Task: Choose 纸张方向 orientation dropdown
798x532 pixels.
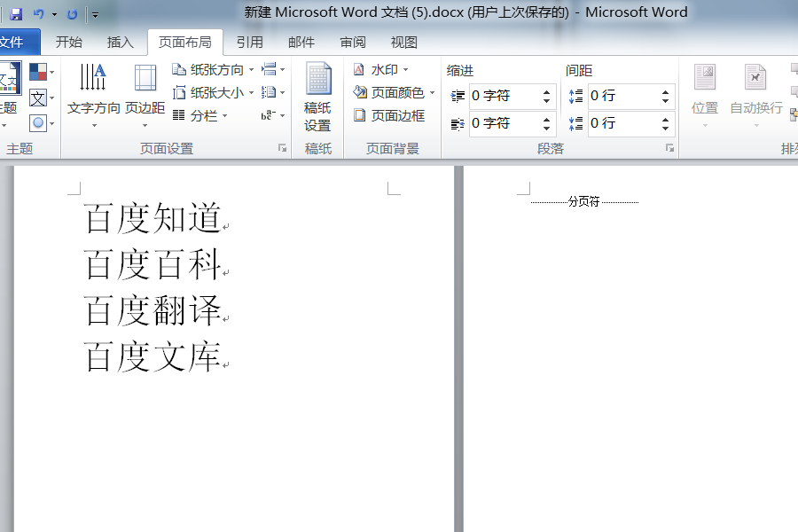Action: [213, 69]
